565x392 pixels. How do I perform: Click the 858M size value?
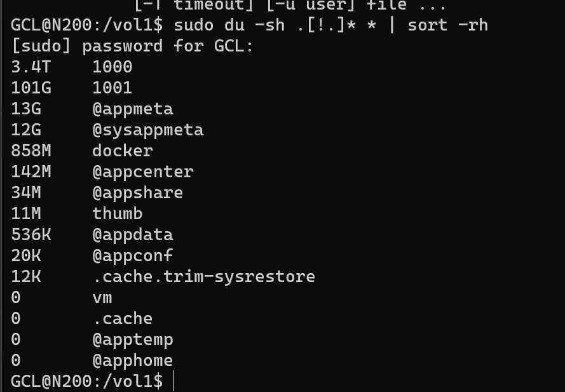click(31, 151)
